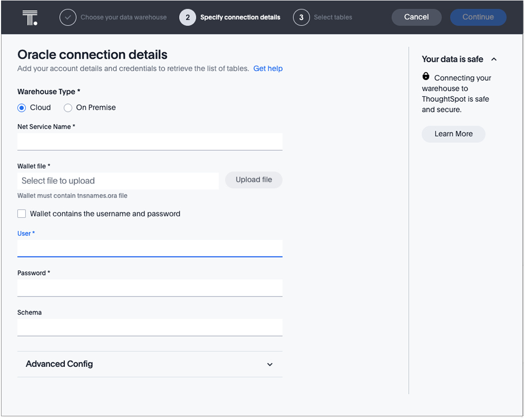525x420 pixels.
Task: Click the Schema text field
Action: (x=149, y=327)
